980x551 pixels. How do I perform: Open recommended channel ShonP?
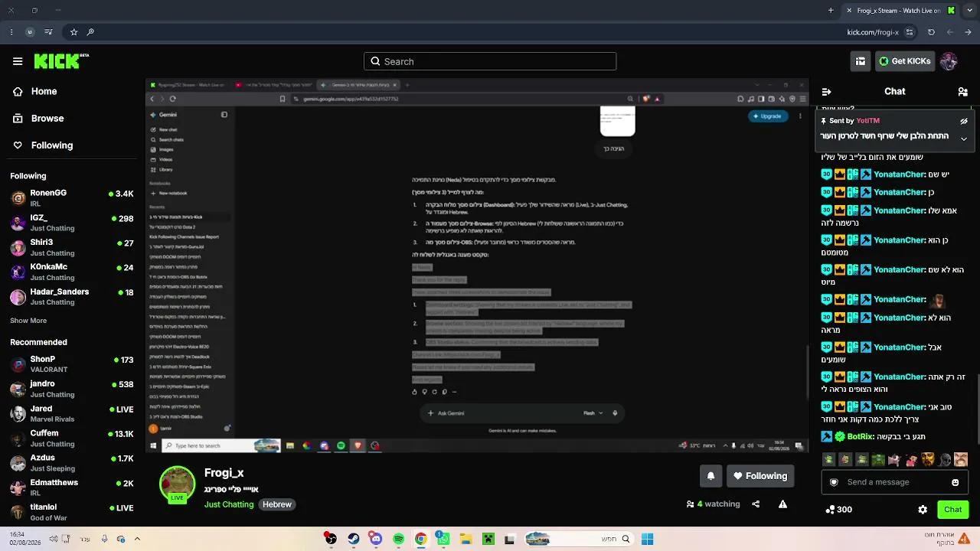tap(73, 364)
